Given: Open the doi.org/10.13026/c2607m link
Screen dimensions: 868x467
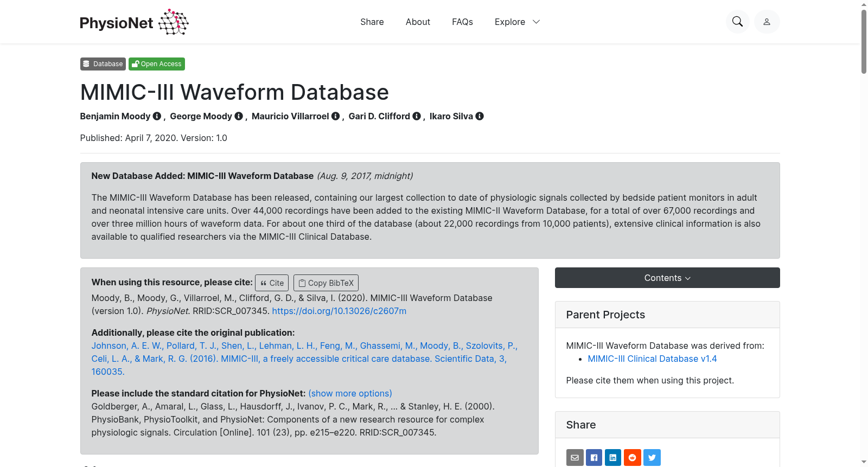Looking at the screenshot, I should (x=339, y=311).
